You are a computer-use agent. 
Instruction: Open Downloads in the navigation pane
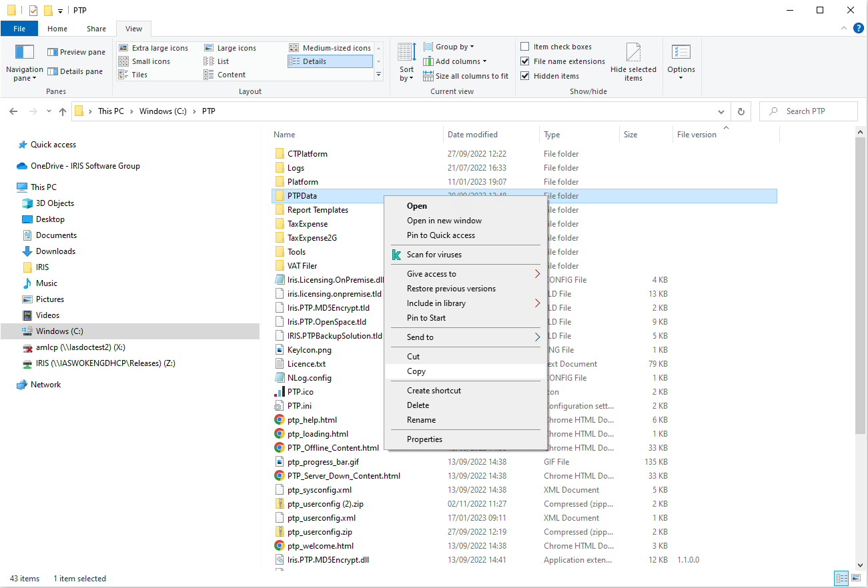pyautogui.click(x=55, y=251)
